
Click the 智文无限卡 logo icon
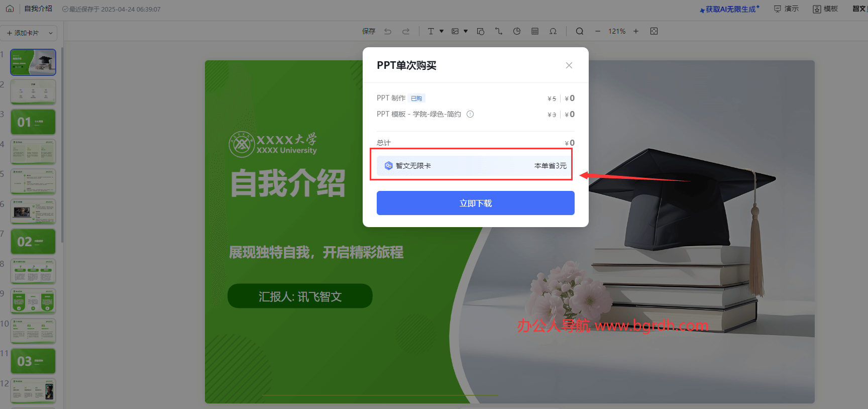388,166
